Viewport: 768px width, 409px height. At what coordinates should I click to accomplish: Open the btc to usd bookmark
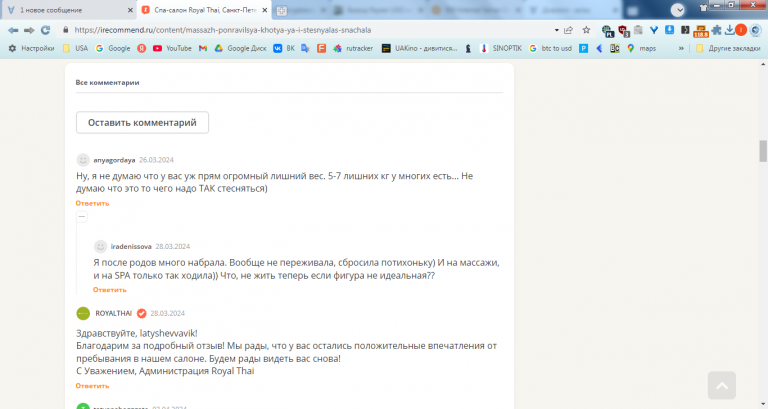coord(550,48)
